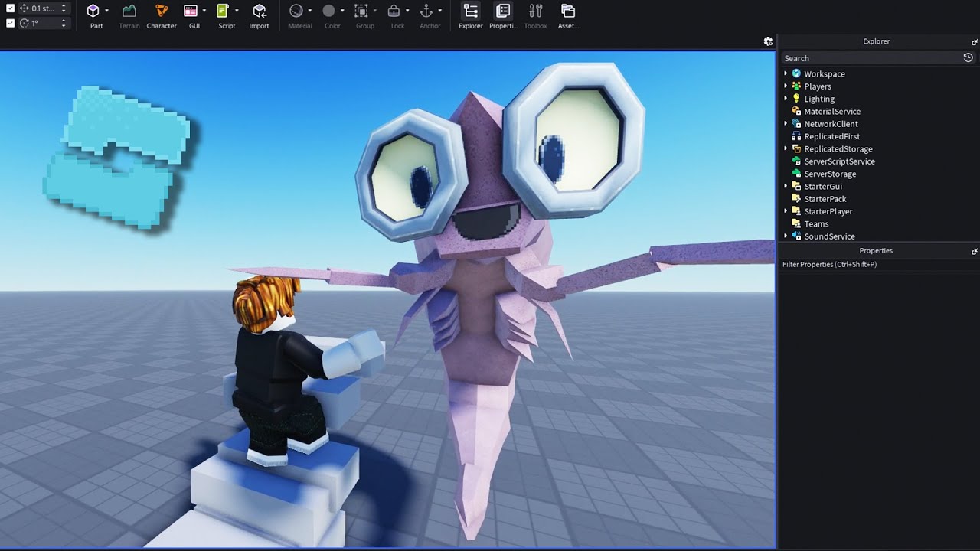
Task: Click the Explorer search history icon
Action: coord(968,57)
